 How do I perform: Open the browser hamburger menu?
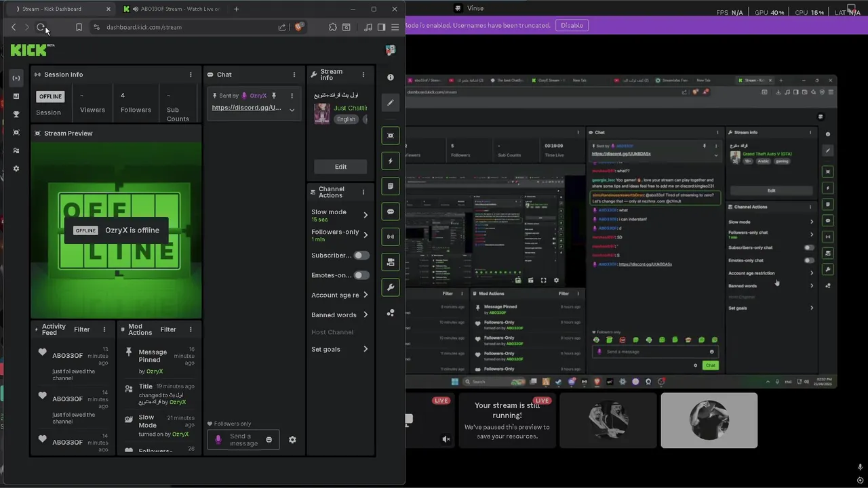(x=395, y=27)
